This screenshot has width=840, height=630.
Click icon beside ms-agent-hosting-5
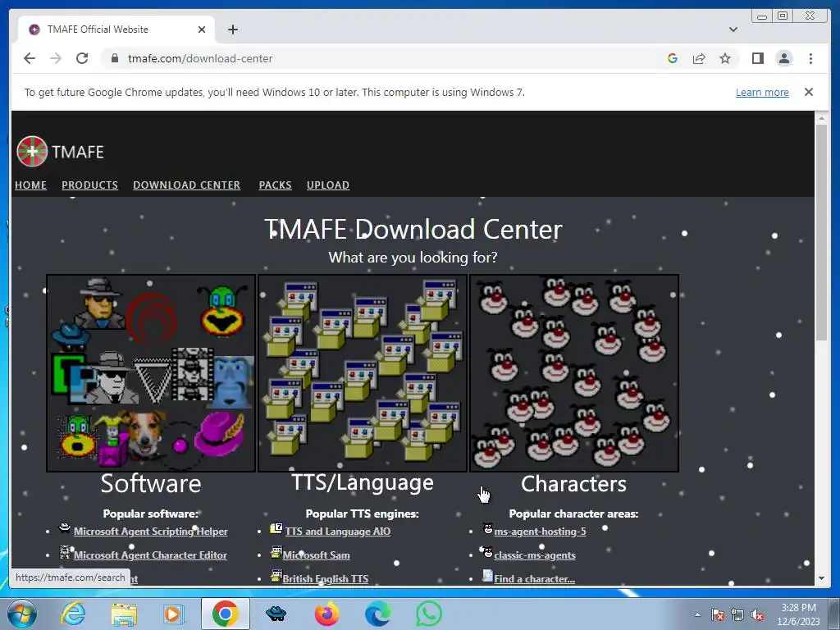click(487, 529)
